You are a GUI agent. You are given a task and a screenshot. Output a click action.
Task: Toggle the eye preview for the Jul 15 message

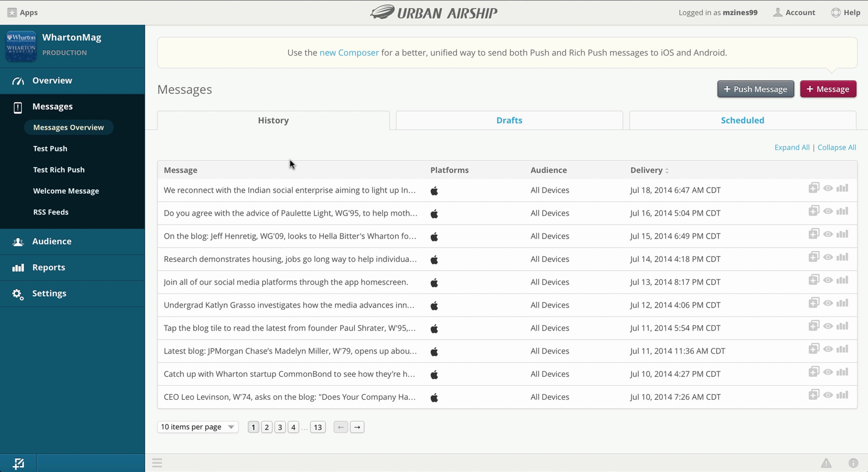pos(828,234)
